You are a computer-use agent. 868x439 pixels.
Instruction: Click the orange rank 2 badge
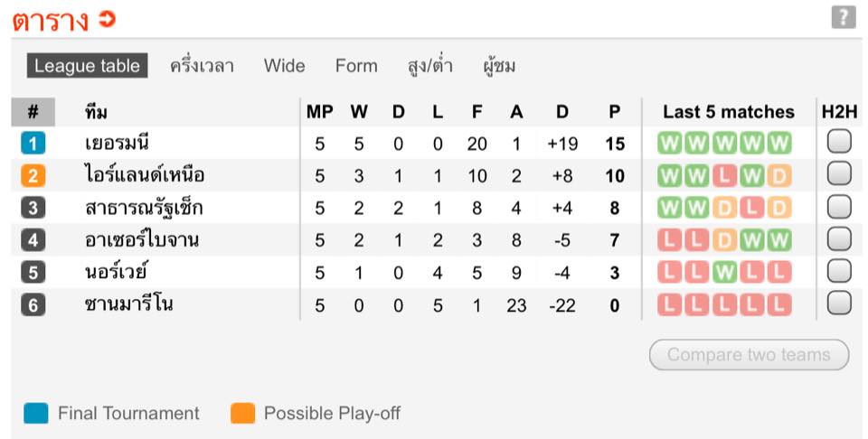pos(33,175)
